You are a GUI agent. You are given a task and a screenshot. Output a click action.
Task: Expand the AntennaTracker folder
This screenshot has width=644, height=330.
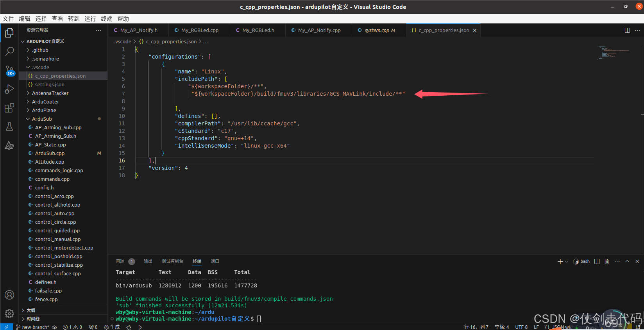pyautogui.click(x=63, y=93)
